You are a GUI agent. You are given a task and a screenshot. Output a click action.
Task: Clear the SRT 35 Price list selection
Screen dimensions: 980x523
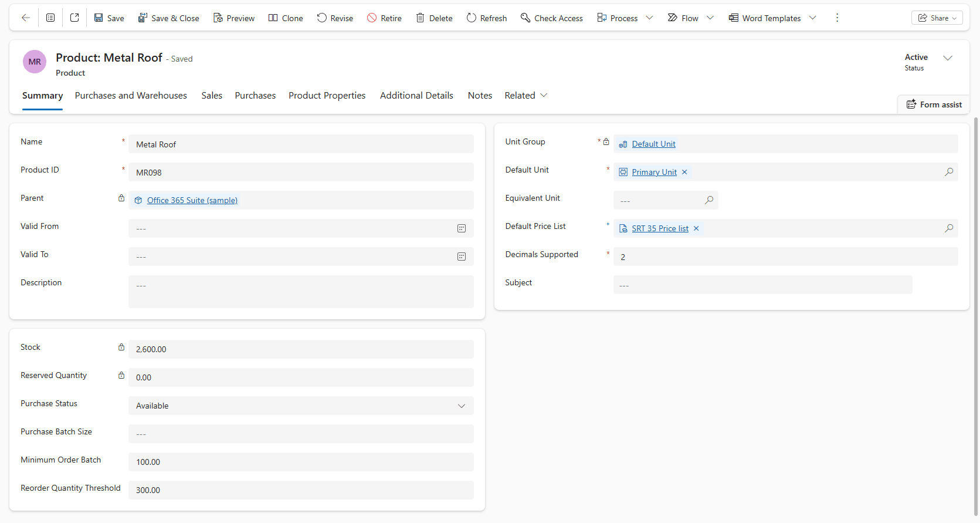tap(696, 228)
